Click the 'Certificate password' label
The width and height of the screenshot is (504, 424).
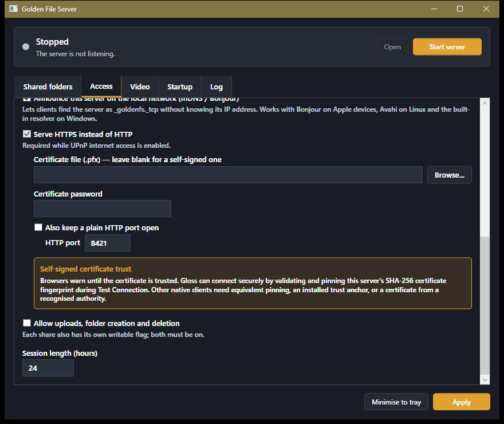[x=68, y=194]
